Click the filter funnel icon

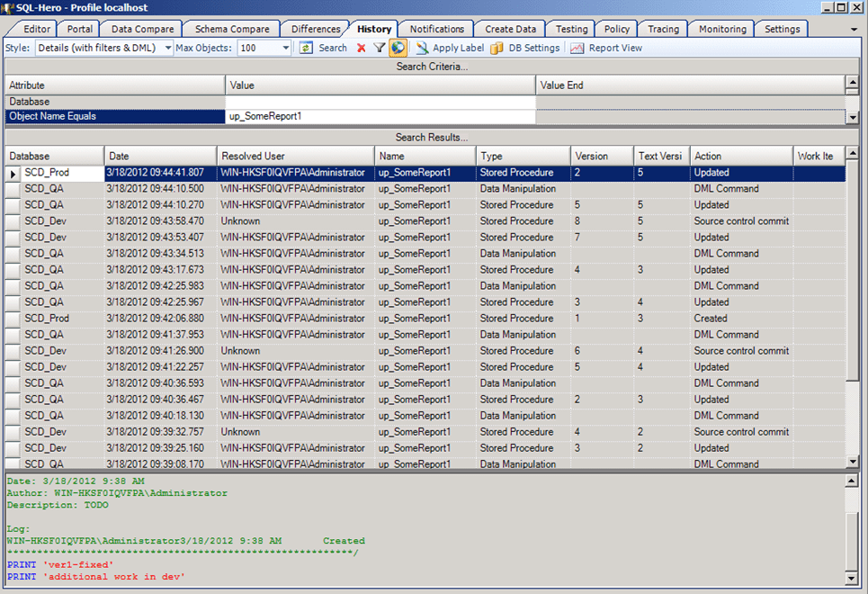(378, 47)
